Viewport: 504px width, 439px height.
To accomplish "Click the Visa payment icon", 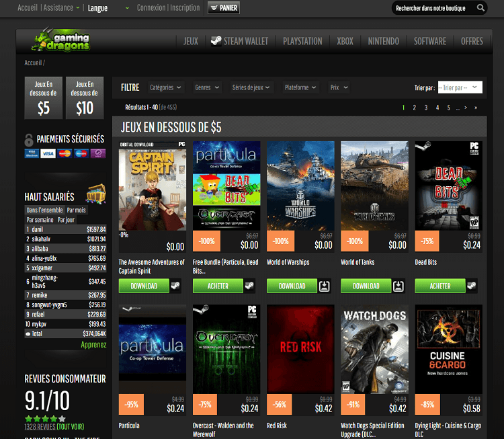I will (x=48, y=153).
